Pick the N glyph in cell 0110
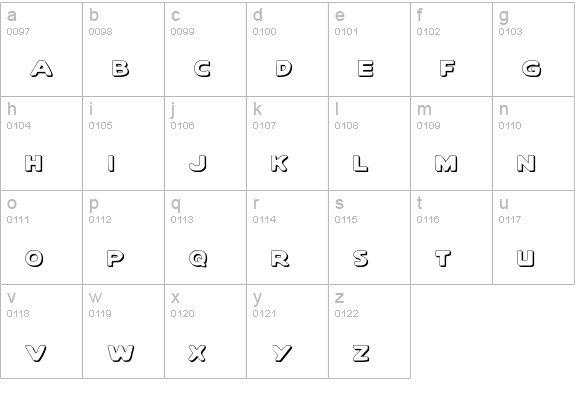The image size is (575, 414). [526, 163]
